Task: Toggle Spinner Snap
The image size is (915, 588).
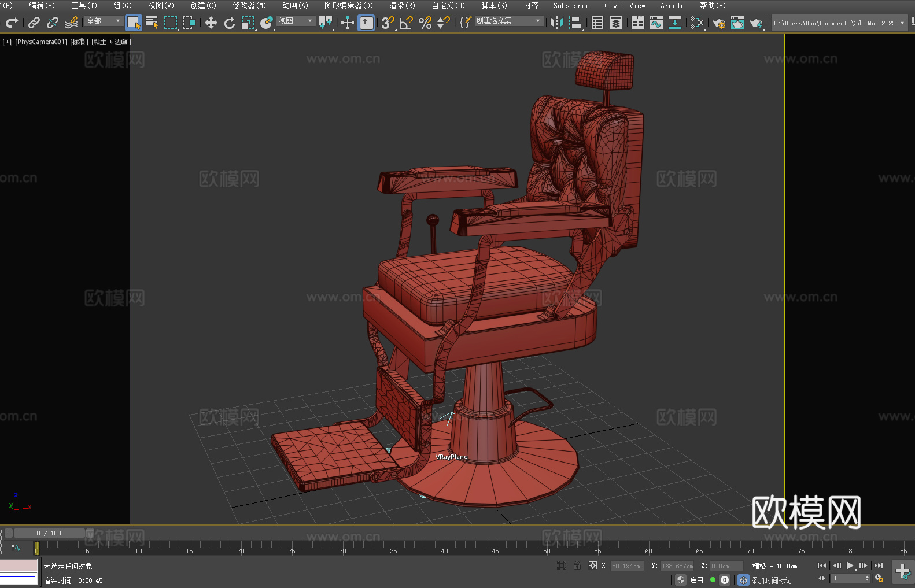Action: click(x=444, y=23)
